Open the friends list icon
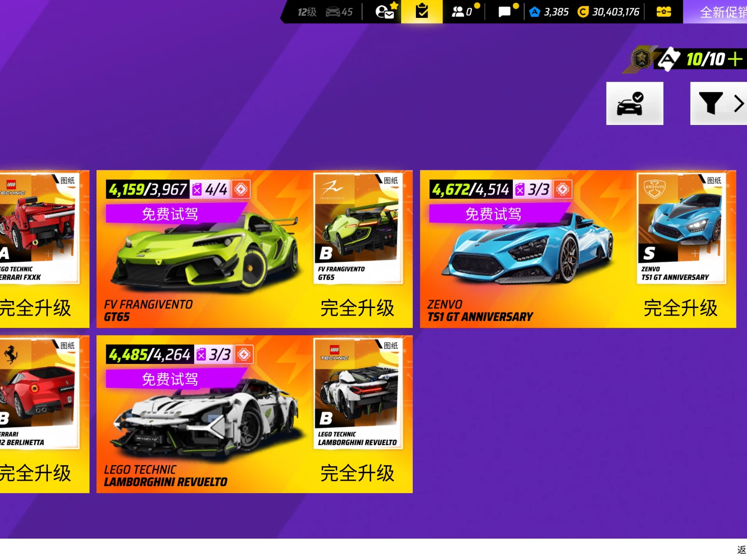The image size is (747, 560). click(x=458, y=12)
